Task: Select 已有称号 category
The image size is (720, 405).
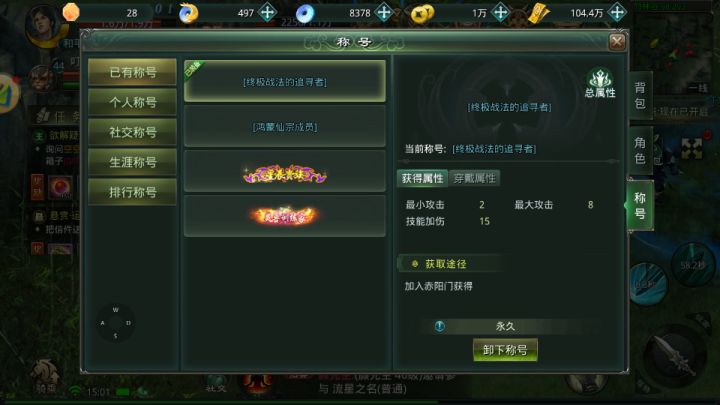Action: [132, 72]
